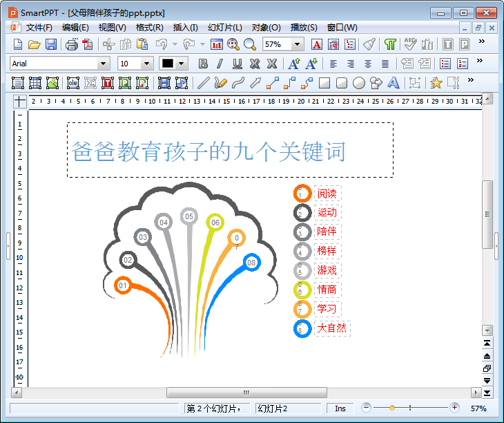504x423 pixels.
Task: Toggle Bold formatting
Action: (x=203, y=64)
